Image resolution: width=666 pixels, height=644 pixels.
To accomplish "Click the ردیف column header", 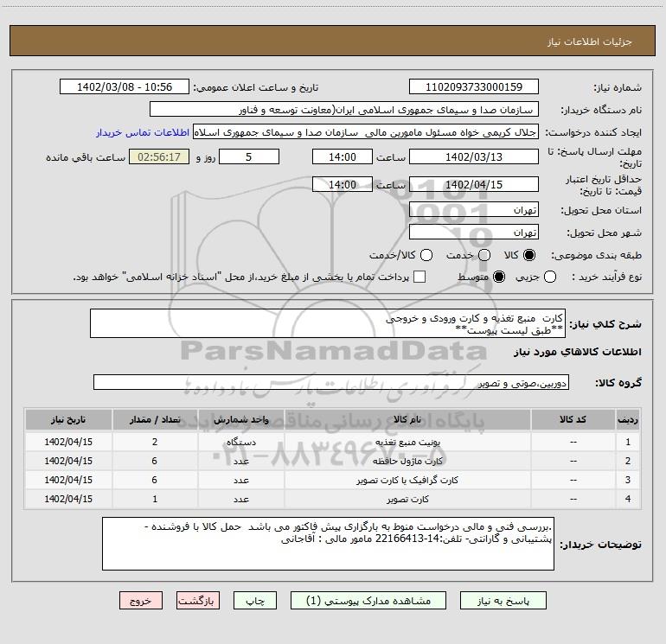I will 628,420.
